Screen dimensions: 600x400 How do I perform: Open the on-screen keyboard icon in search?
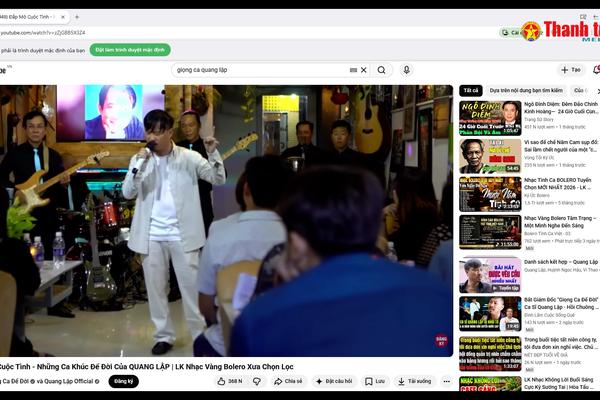pos(353,70)
